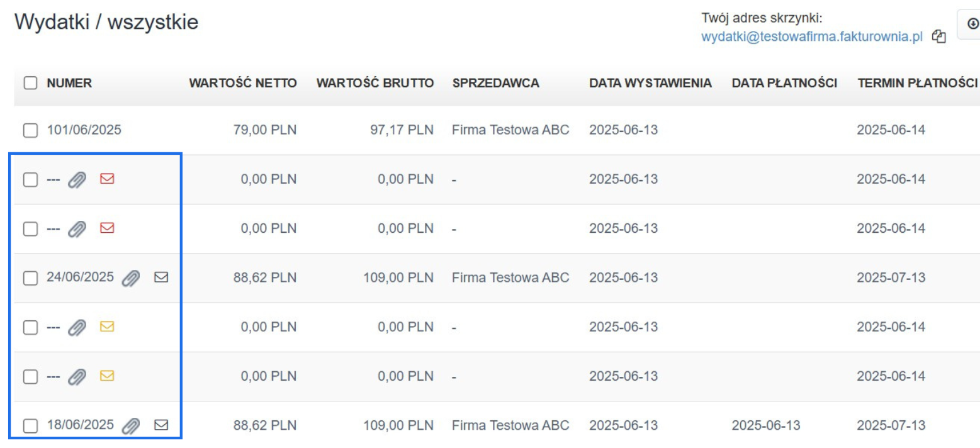Click paperclip icon beside last yellow envelope
This screenshot has width=980, height=448.
pos(77,376)
